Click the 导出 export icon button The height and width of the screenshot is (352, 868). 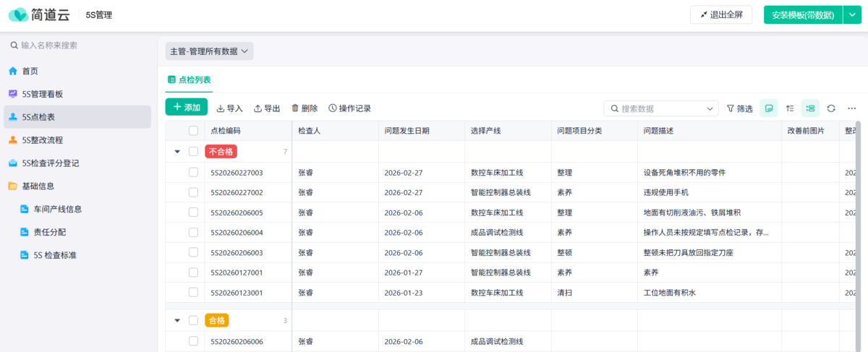tap(258, 108)
